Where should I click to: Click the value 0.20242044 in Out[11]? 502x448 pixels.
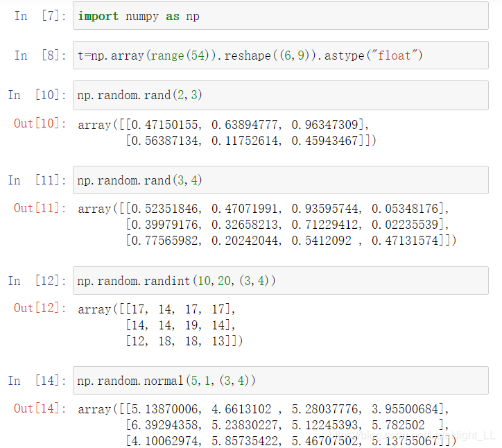[245, 241]
